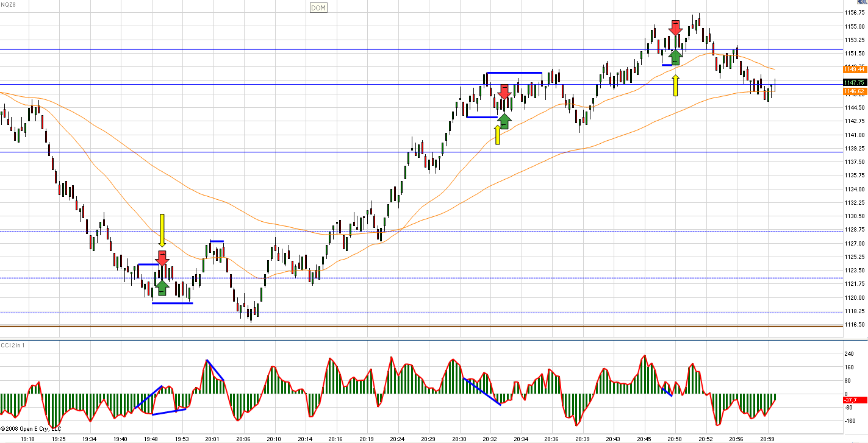Click the 20:30 time axis label
Screen dimensions: 868x443
coord(459,439)
